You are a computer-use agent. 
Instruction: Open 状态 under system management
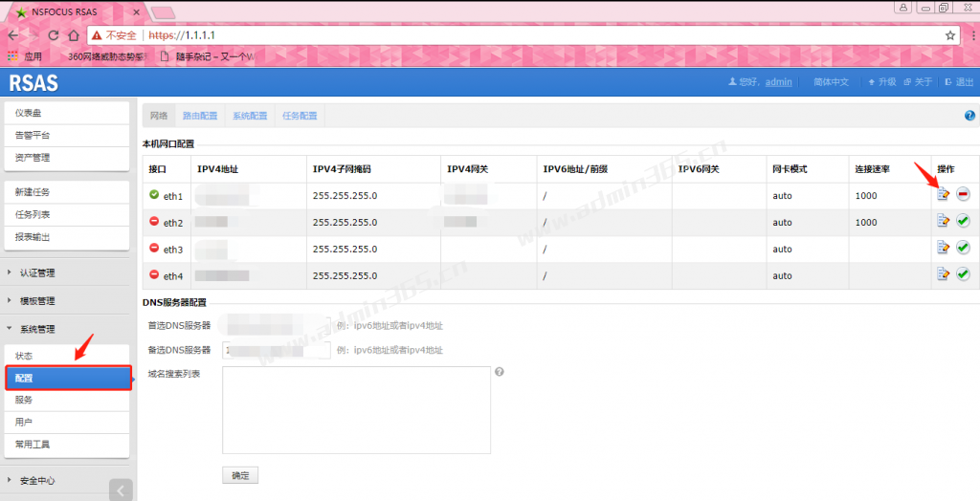(66, 356)
